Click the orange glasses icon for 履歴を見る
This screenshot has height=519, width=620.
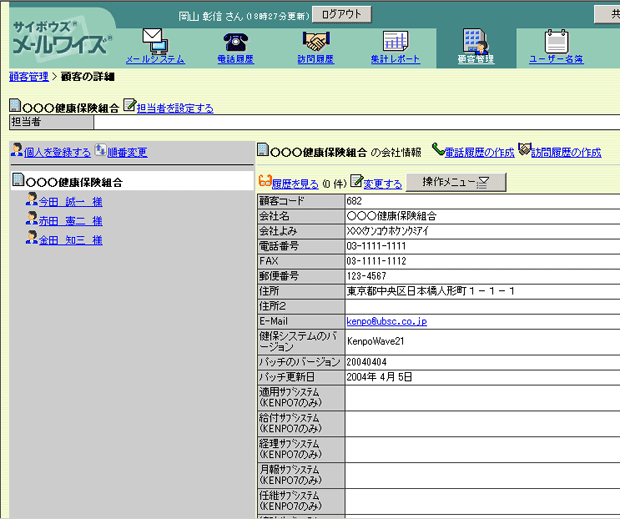tap(265, 181)
